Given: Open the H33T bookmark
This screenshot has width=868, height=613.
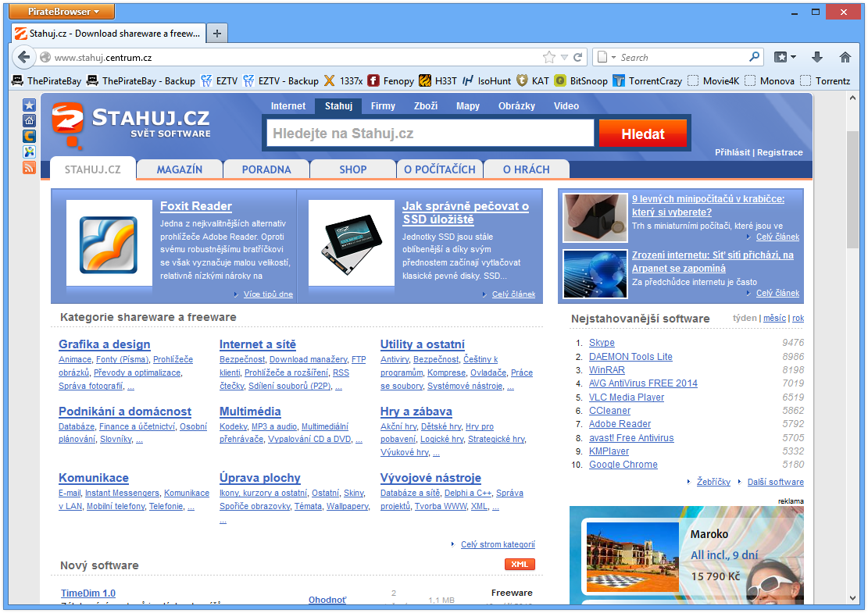Looking at the screenshot, I should 438,80.
